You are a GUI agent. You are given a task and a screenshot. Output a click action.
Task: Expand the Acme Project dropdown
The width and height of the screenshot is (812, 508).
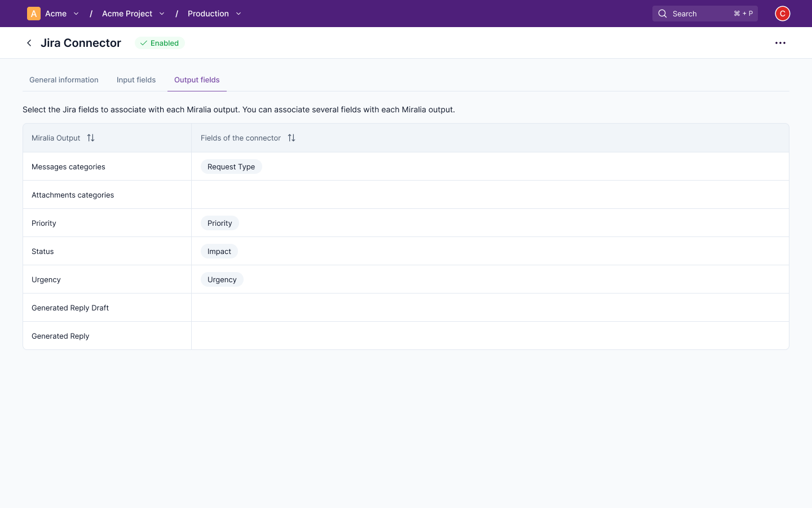[x=162, y=14]
